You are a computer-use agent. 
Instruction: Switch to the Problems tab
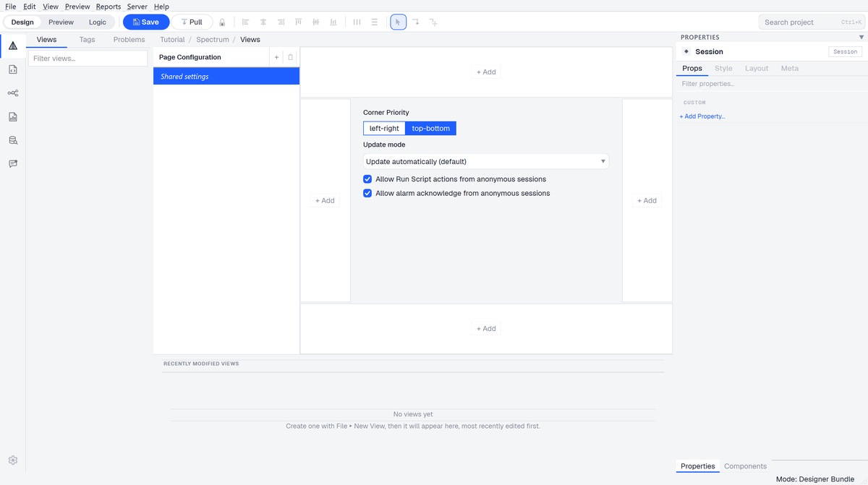click(129, 40)
